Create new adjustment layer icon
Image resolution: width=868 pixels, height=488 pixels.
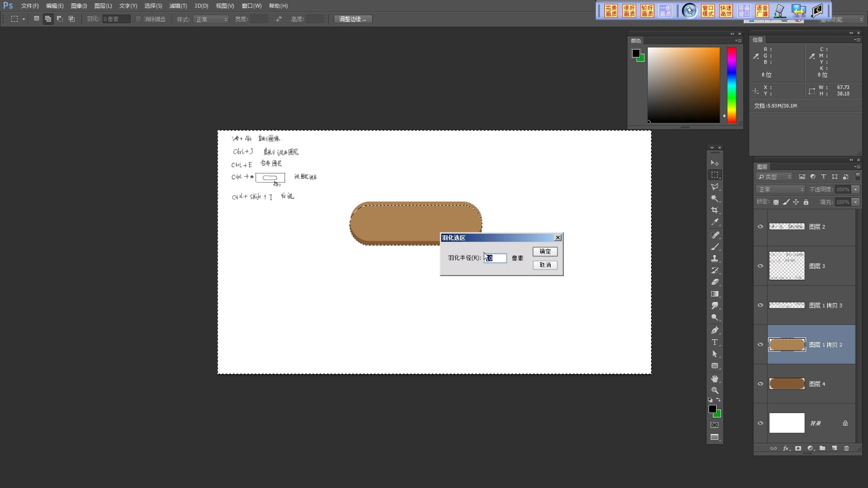(x=810, y=448)
